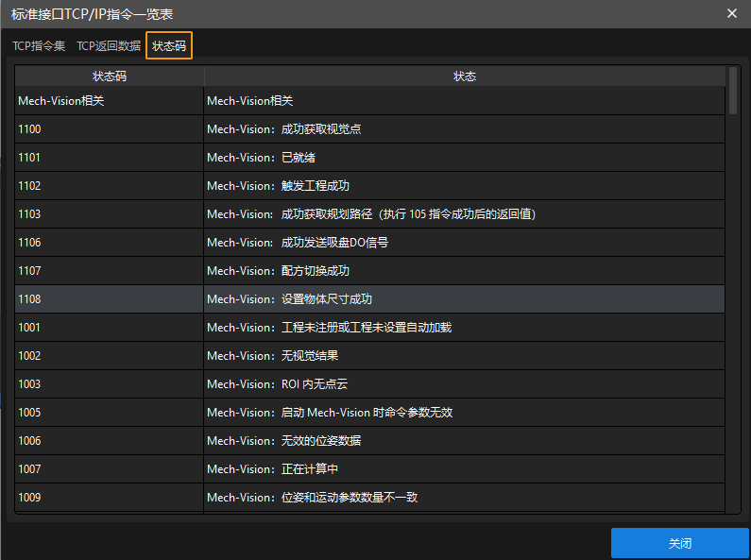
Task: Select status code 1001 cell
Action: [x=109, y=328]
